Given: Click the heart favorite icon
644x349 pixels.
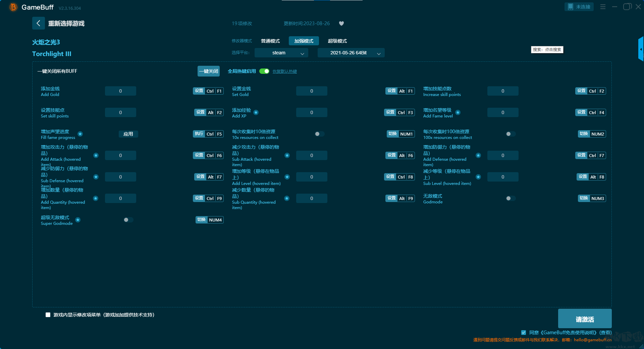Looking at the screenshot, I should [341, 23].
